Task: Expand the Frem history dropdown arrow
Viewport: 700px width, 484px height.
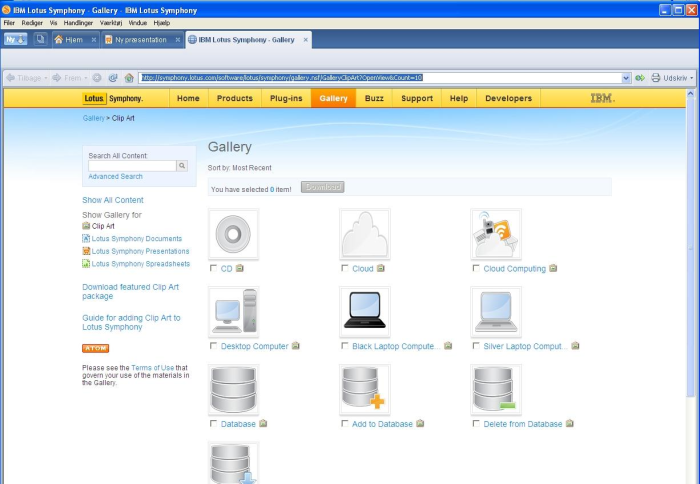Action: (x=86, y=78)
